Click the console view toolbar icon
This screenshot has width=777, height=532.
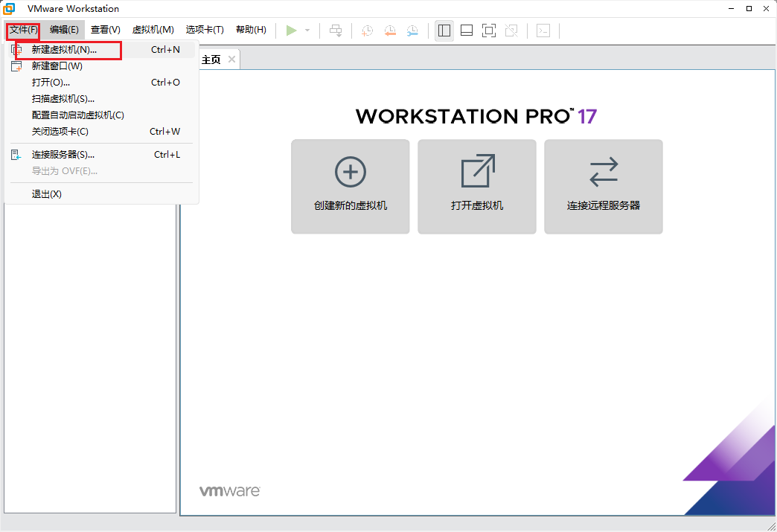543,31
